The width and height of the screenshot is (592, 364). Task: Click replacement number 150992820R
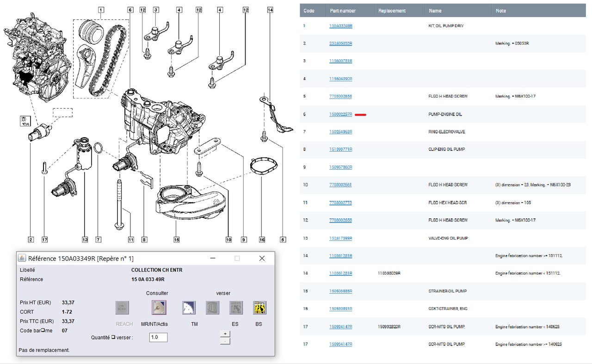pos(389,326)
